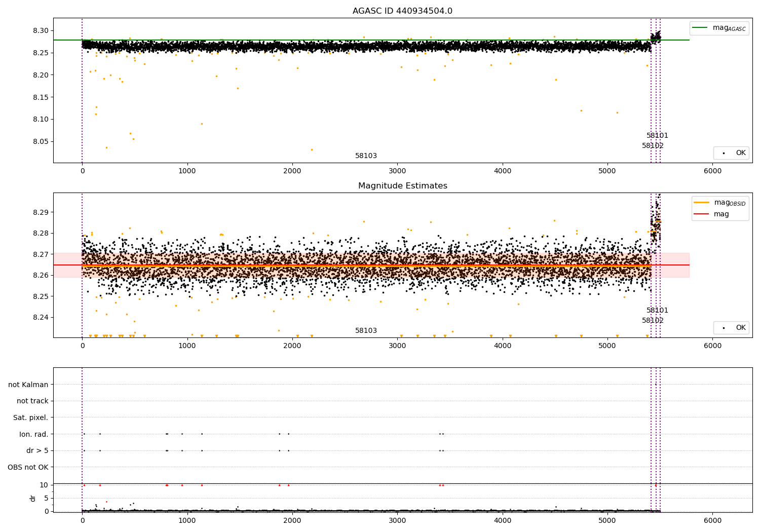Screen dimensions: 760x532
Task: Click the 8.30 y-axis tick in top plot
Action: point(41,31)
